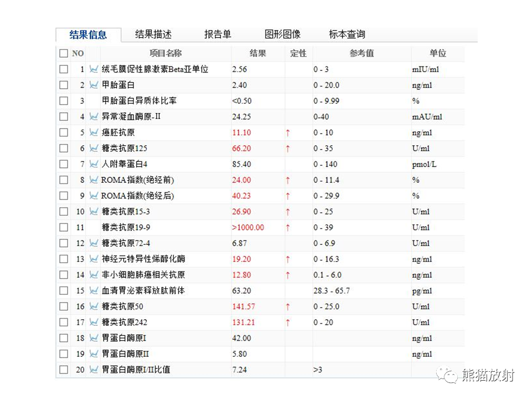This screenshot has width=532, height=399.
Task: Open trend chart icon for 糖类抗原15-3
Action: click(x=94, y=212)
